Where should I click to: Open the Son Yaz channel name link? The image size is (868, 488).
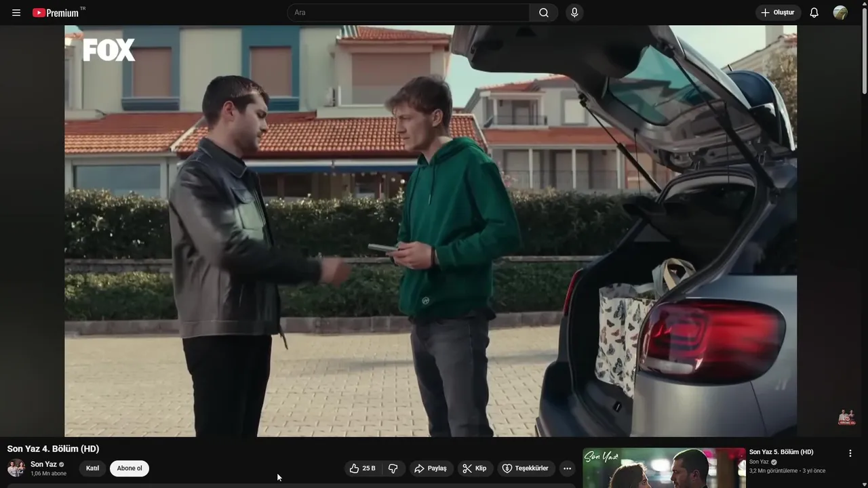[x=43, y=464]
